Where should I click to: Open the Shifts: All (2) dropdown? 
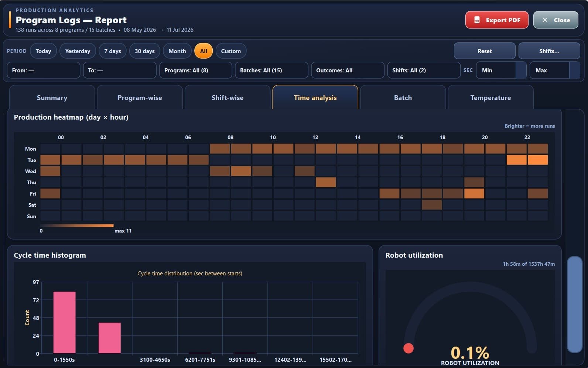[x=424, y=70]
